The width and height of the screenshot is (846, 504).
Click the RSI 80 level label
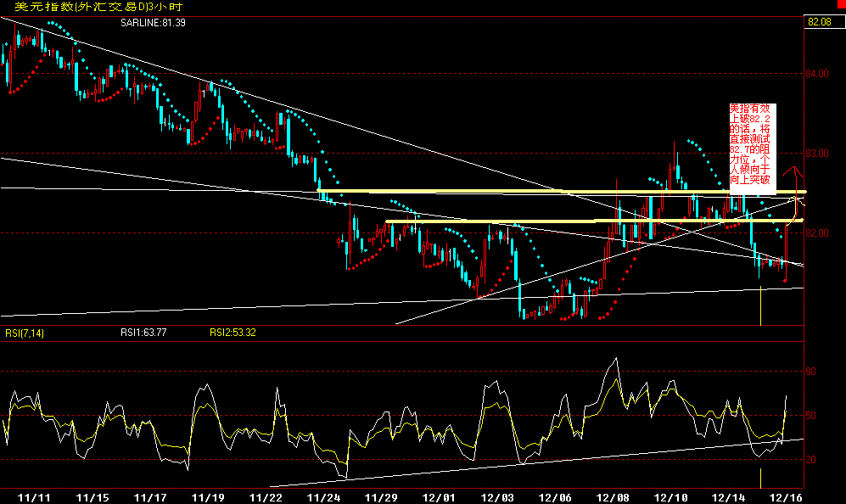tap(810, 372)
